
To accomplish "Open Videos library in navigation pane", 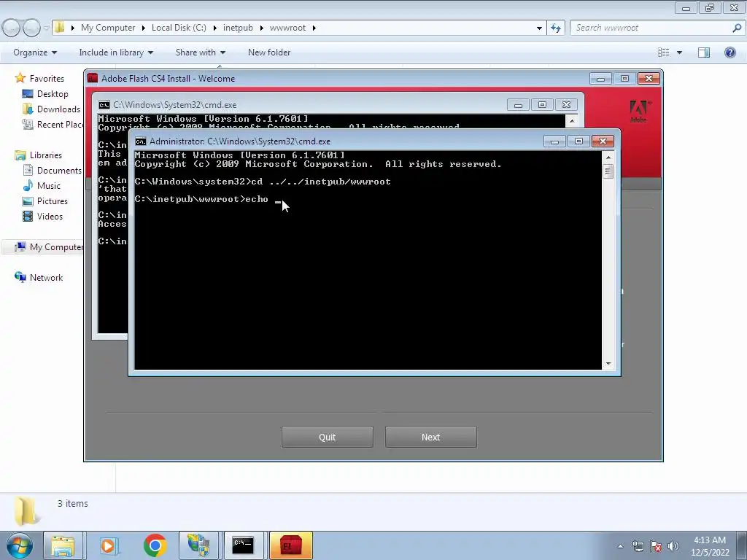I will [x=50, y=216].
